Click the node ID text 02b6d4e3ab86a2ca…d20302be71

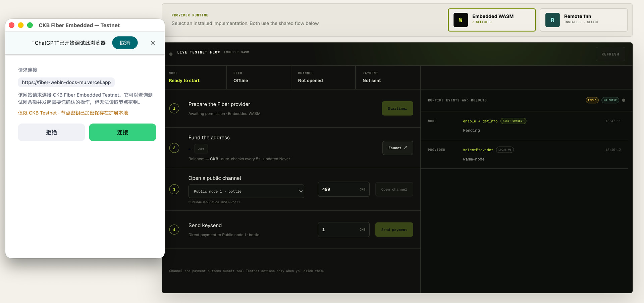pos(214,202)
